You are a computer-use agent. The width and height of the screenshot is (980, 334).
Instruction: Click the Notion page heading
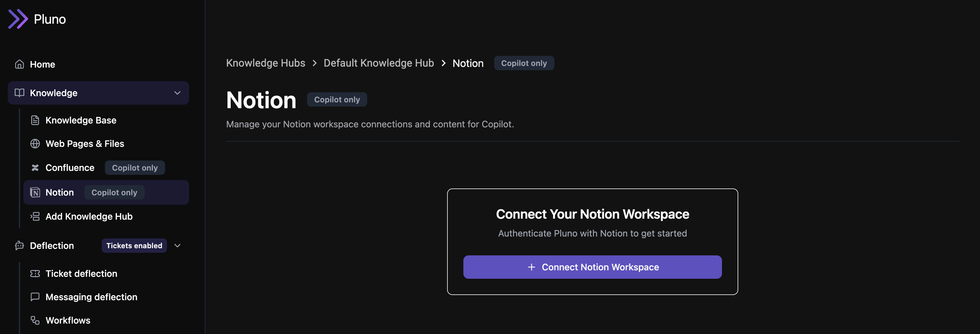[261, 100]
